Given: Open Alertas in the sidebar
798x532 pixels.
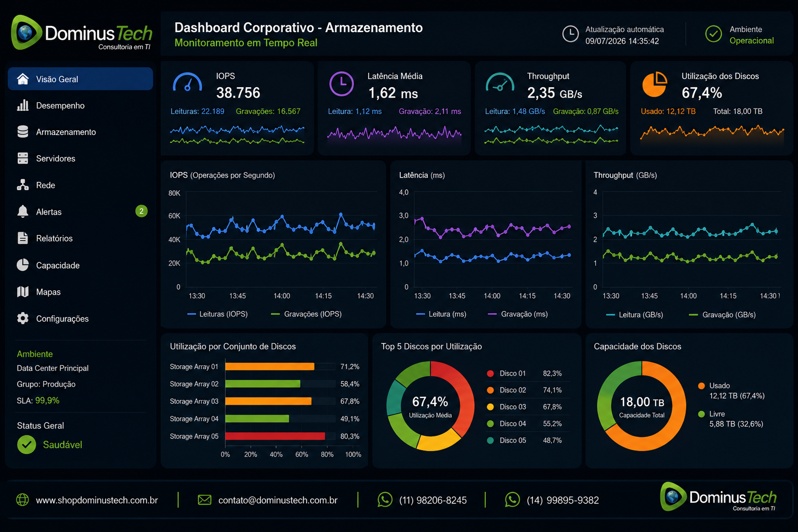Looking at the screenshot, I should tap(81, 211).
